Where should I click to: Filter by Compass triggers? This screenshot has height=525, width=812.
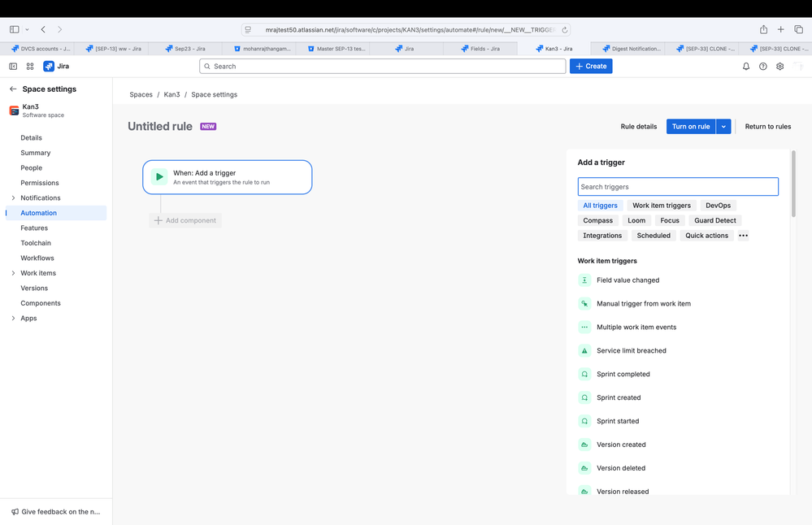(x=597, y=220)
